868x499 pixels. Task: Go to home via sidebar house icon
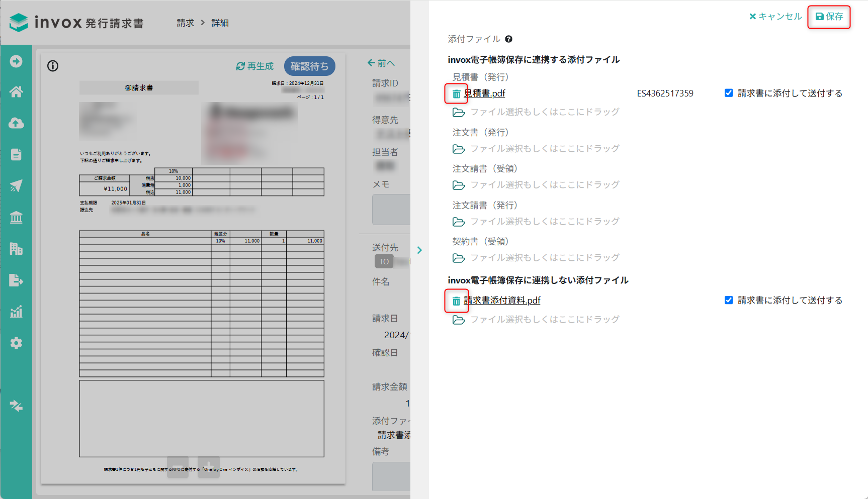point(16,92)
